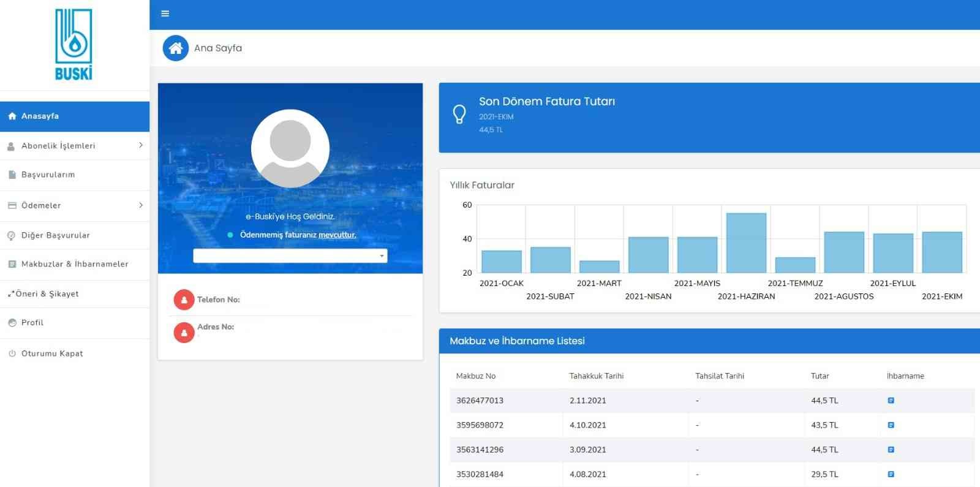This screenshot has width=980, height=487.
Task: Log out via Oturumu Kapat
Action: (x=52, y=353)
